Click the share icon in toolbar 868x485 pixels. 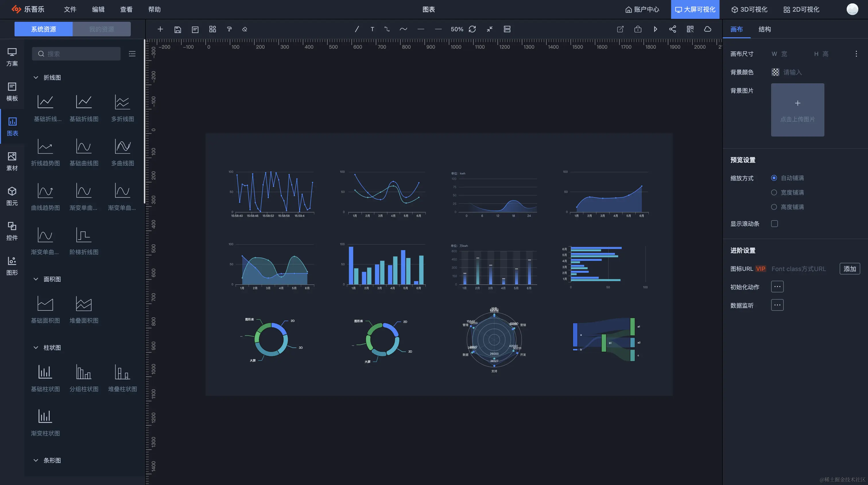coord(673,29)
